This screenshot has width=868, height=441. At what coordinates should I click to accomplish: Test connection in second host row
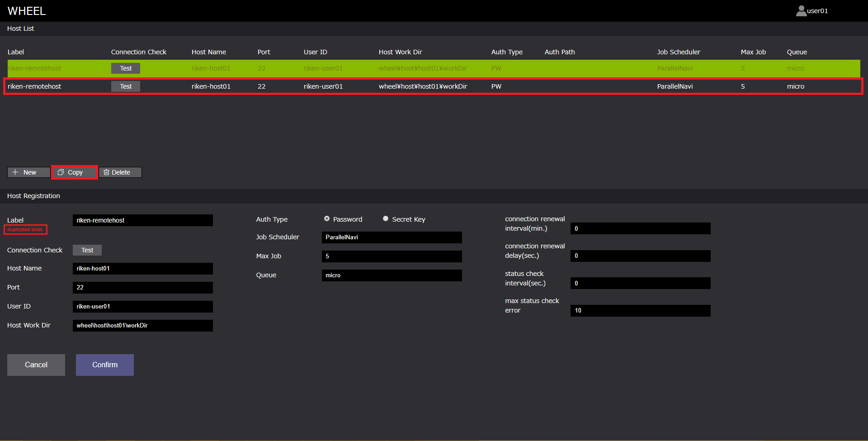pyautogui.click(x=126, y=86)
